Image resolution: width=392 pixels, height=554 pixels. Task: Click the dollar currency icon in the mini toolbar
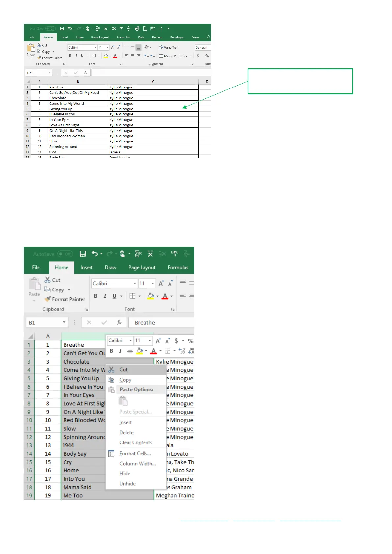(x=176, y=341)
